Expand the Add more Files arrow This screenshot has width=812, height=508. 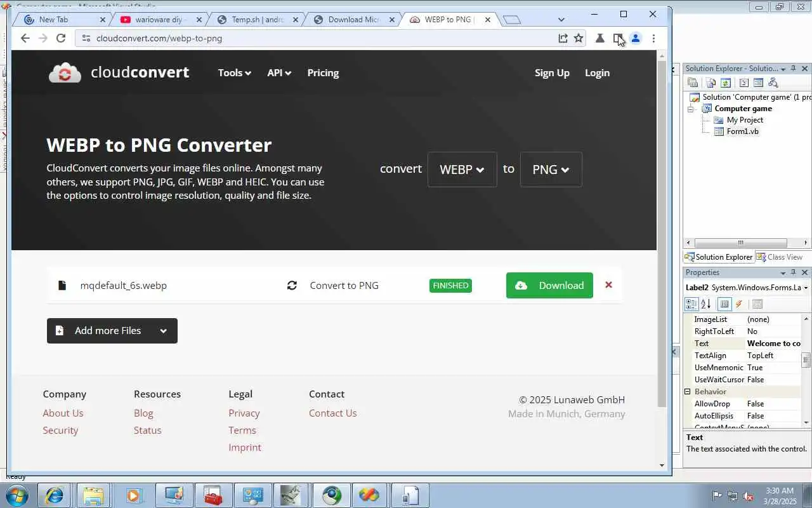click(x=163, y=331)
